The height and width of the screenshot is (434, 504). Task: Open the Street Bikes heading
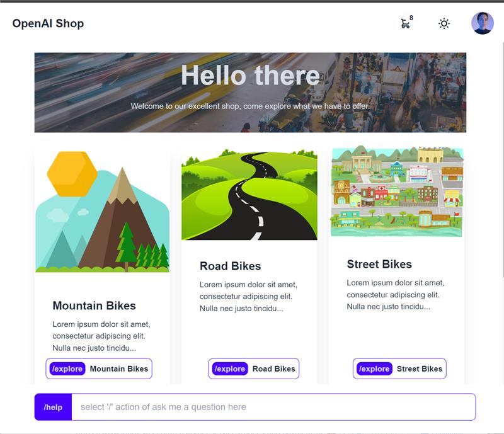click(379, 264)
